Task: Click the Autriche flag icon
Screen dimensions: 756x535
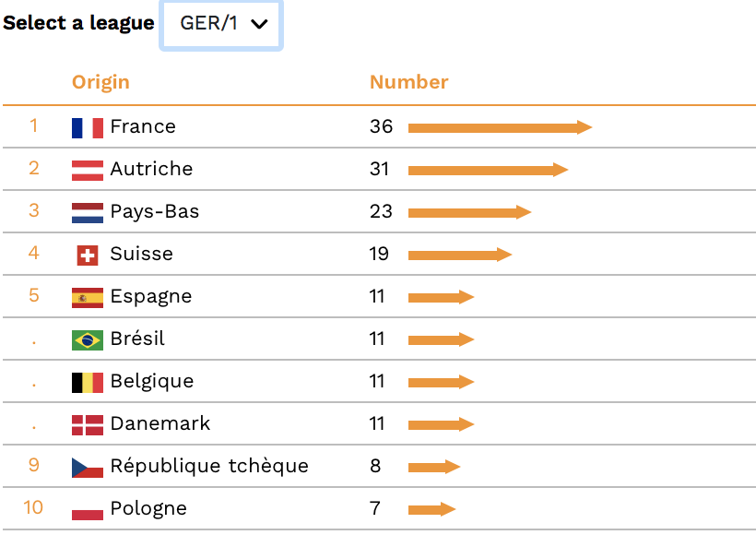Action: pos(88,171)
